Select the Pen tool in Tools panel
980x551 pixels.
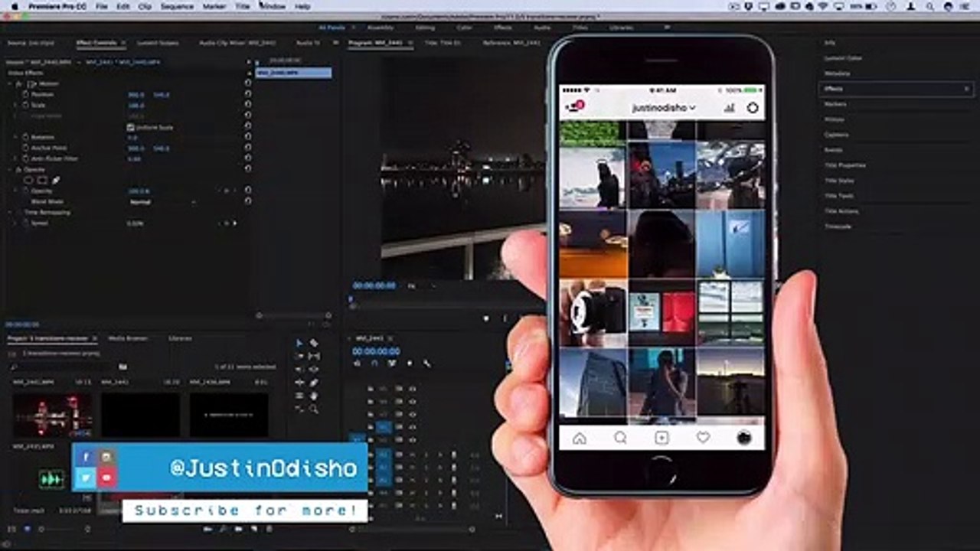tap(314, 383)
